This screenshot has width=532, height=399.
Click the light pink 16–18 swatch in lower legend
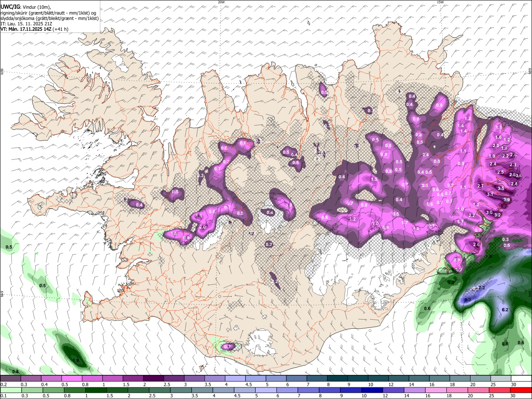(435, 390)
